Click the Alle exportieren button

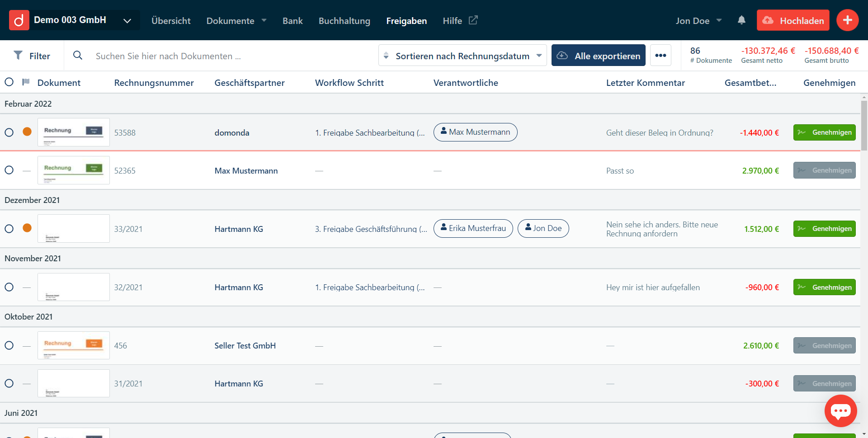click(x=598, y=56)
